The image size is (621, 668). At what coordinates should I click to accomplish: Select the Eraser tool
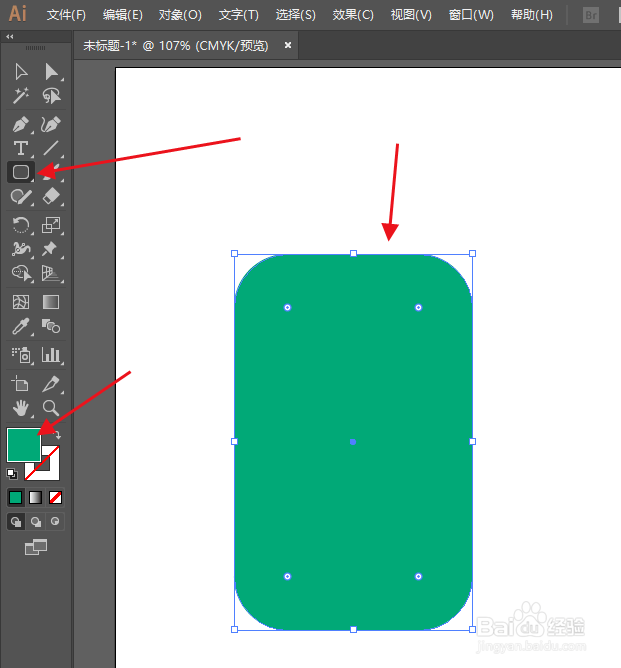point(51,196)
